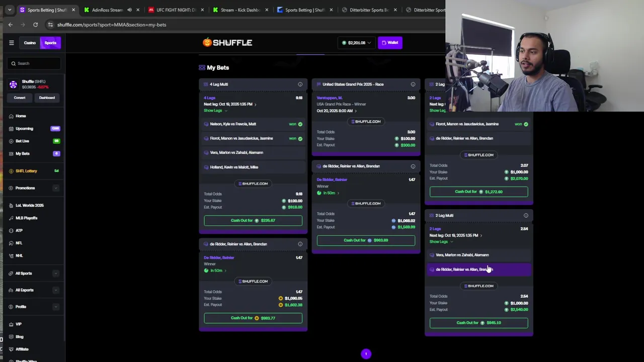
Task: Click the NFL icon in sidebar
Action: point(11,243)
